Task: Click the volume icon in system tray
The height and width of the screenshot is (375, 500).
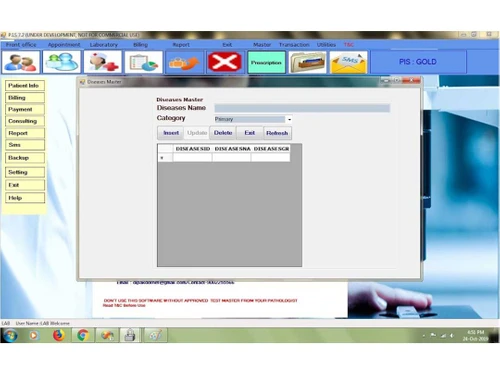Action: click(x=452, y=335)
